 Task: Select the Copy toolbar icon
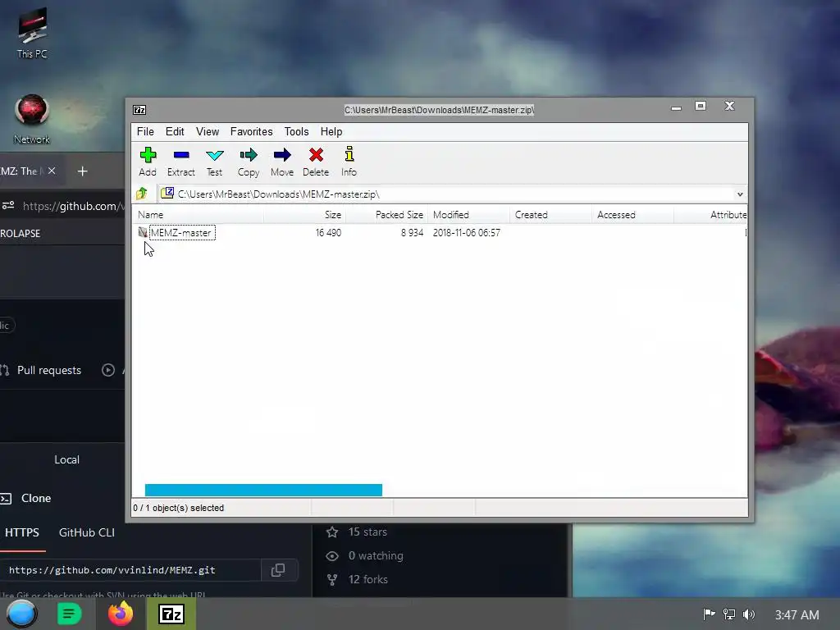[249, 162]
